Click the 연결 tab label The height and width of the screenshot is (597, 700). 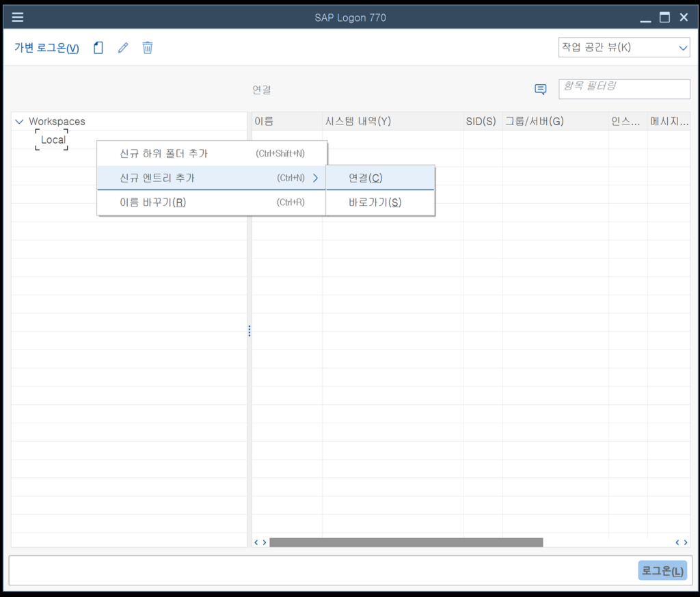tap(262, 90)
